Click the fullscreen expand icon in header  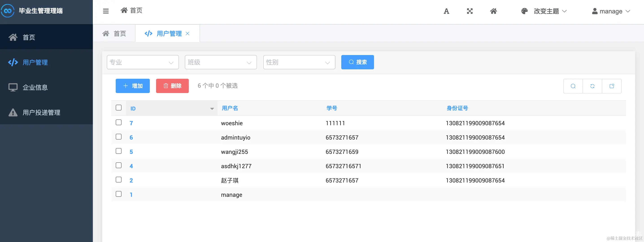coord(470,11)
